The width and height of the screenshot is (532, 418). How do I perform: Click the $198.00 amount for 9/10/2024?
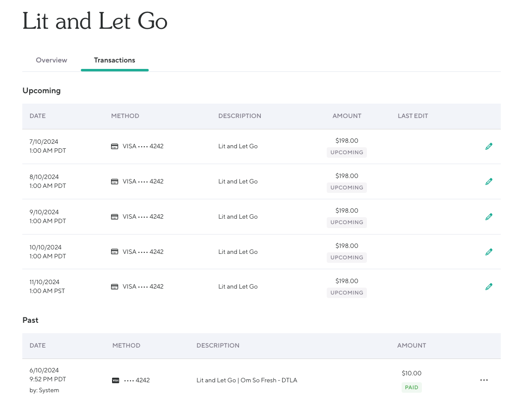[x=347, y=211]
